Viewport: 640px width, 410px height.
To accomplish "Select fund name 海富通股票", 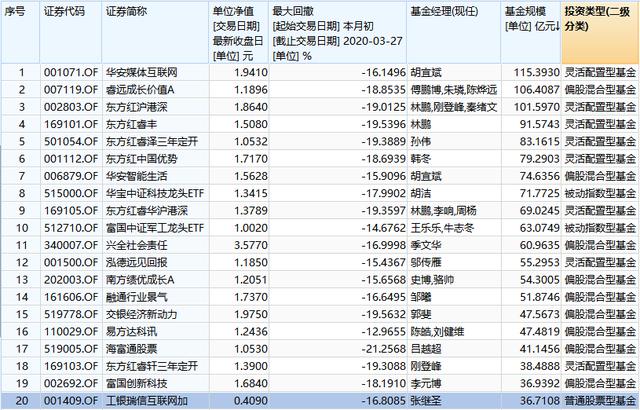I will pos(131,349).
